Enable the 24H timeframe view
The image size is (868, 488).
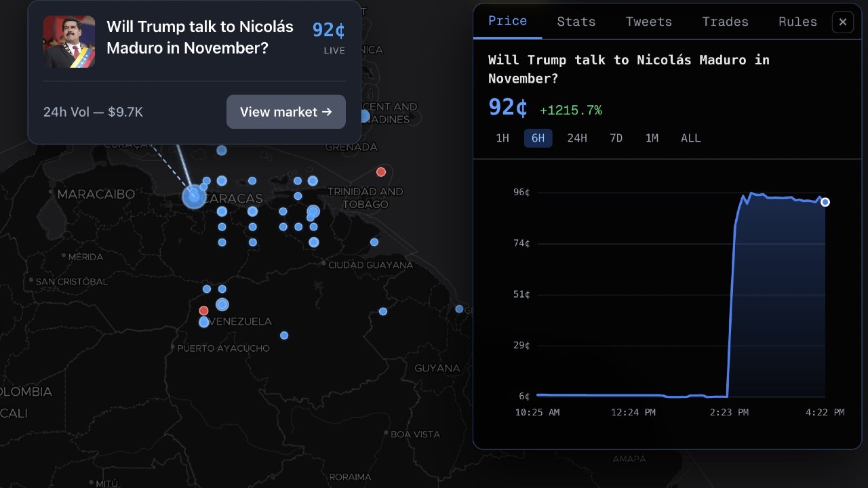pos(577,138)
